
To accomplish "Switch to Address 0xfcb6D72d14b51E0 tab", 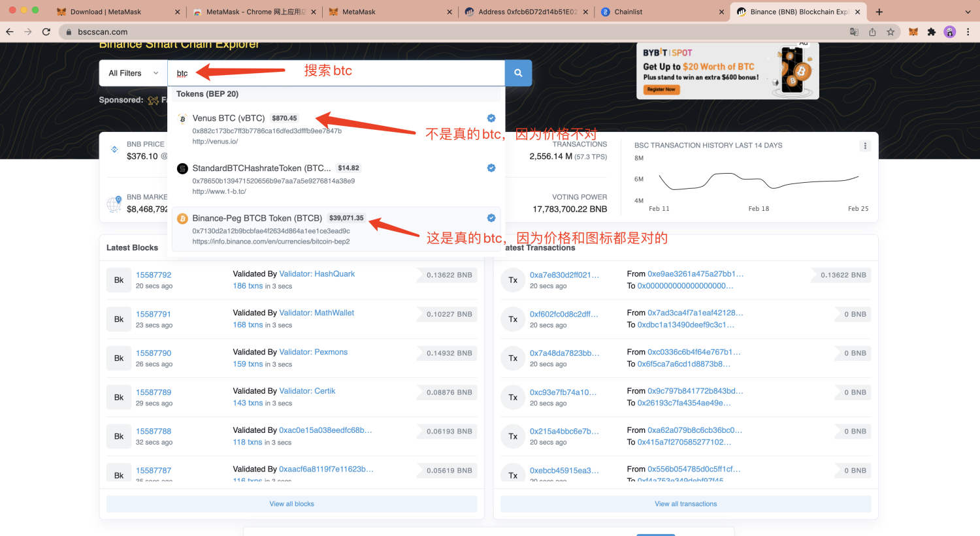I will (x=526, y=12).
